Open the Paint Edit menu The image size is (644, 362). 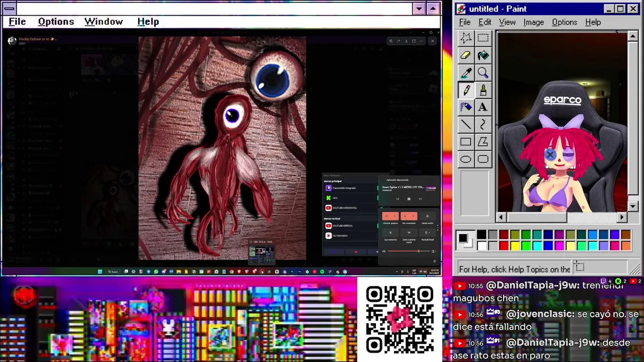pyautogui.click(x=485, y=22)
